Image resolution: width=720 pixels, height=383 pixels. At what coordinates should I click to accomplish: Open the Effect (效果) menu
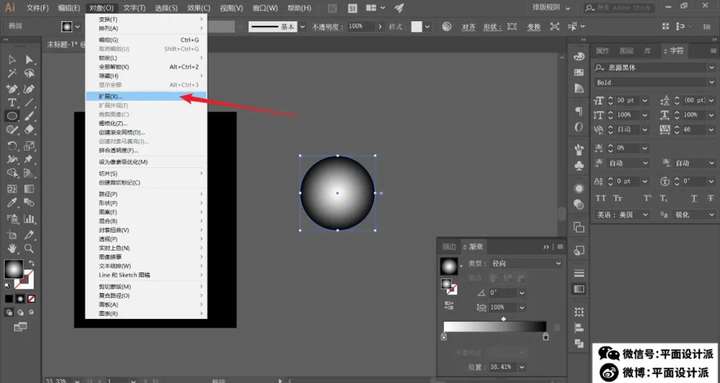coord(198,8)
